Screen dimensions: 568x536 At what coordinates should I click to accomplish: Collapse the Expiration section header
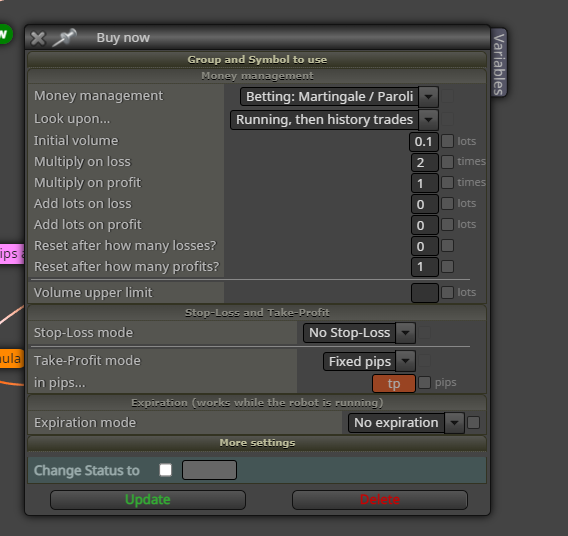257,403
